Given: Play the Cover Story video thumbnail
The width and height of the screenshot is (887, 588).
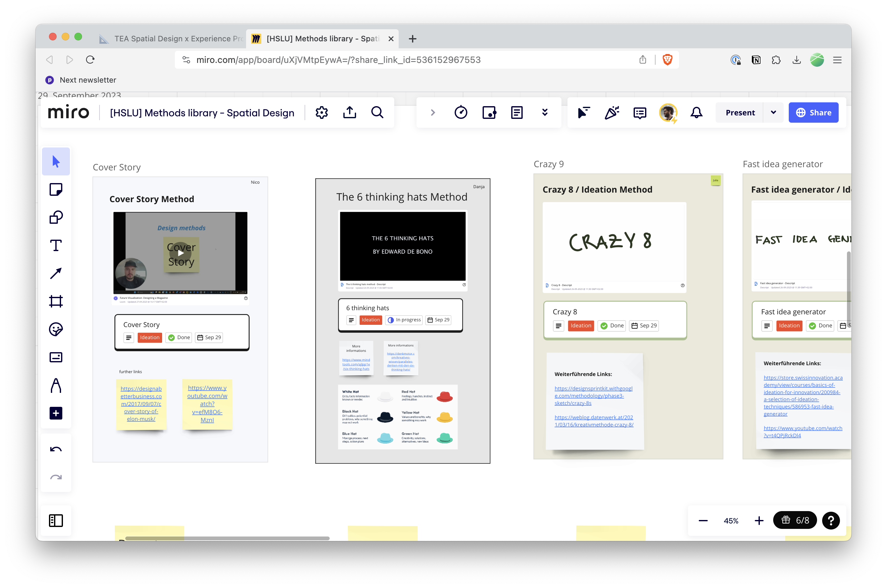Looking at the screenshot, I should pyautogui.click(x=181, y=253).
